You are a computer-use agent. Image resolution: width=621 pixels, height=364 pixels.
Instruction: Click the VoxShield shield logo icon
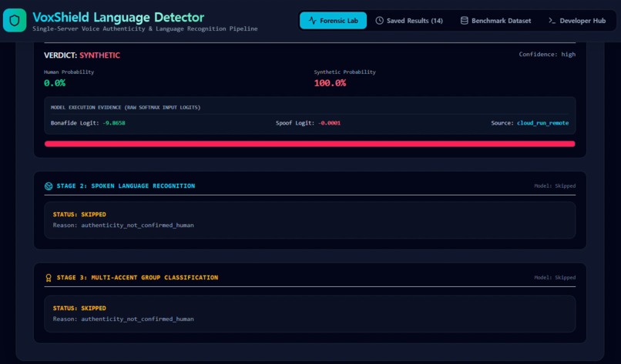pyautogui.click(x=15, y=20)
